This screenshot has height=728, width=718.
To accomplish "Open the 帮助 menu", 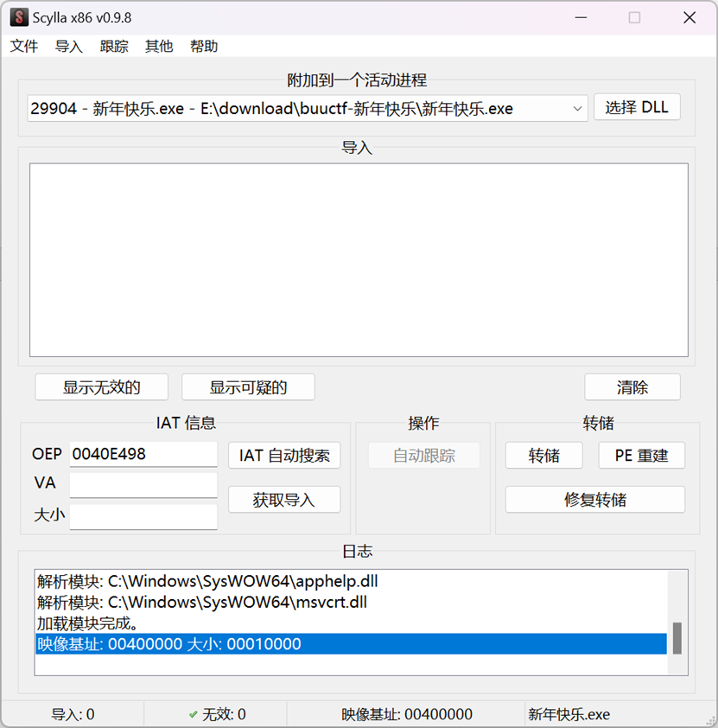I will click(204, 47).
